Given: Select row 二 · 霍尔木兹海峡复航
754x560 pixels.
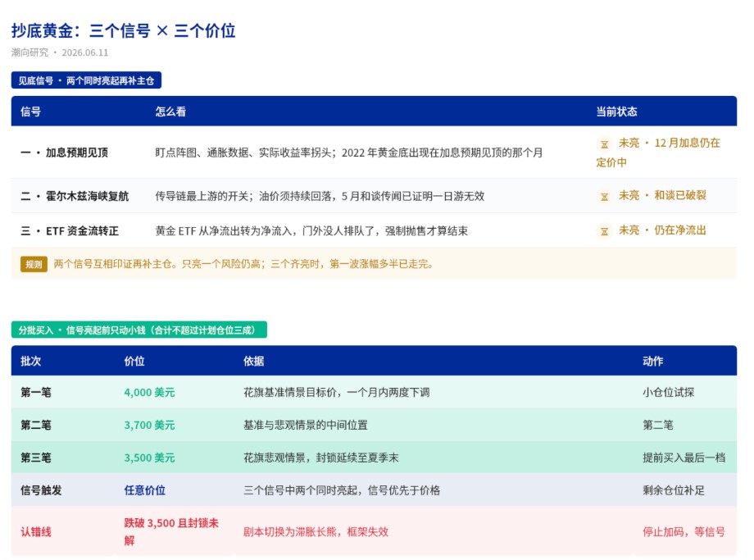Looking at the screenshot, I should click(x=374, y=196).
